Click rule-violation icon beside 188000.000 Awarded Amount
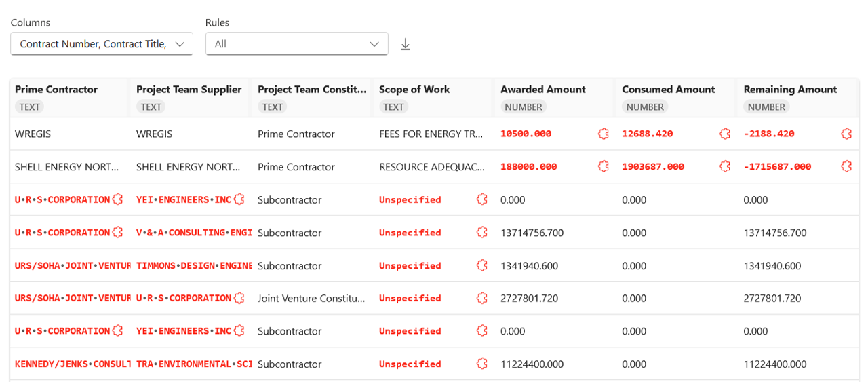 coord(604,166)
